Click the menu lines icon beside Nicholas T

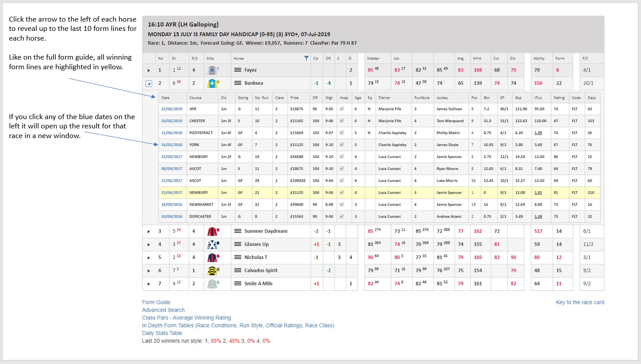coord(237,257)
